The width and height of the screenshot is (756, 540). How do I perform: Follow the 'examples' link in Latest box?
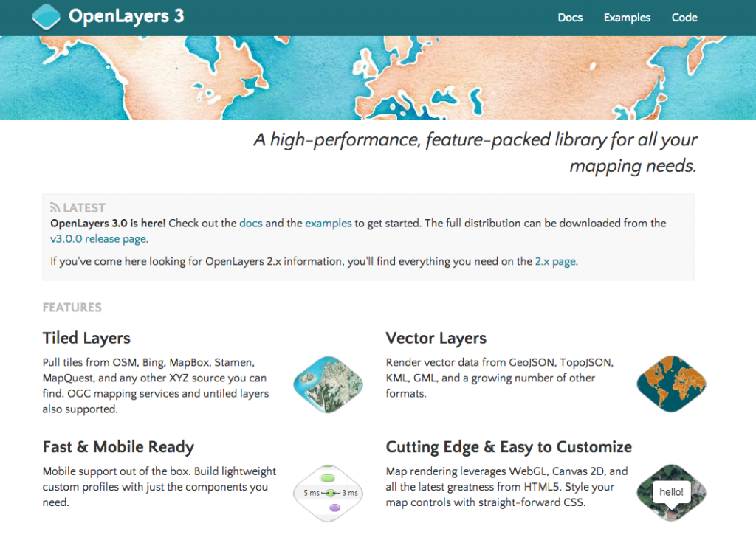pos(329,223)
